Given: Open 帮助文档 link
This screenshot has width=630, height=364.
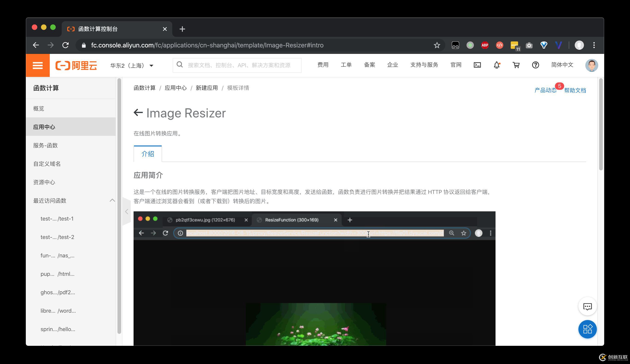Looking at the screenshot, I should 575,90.
